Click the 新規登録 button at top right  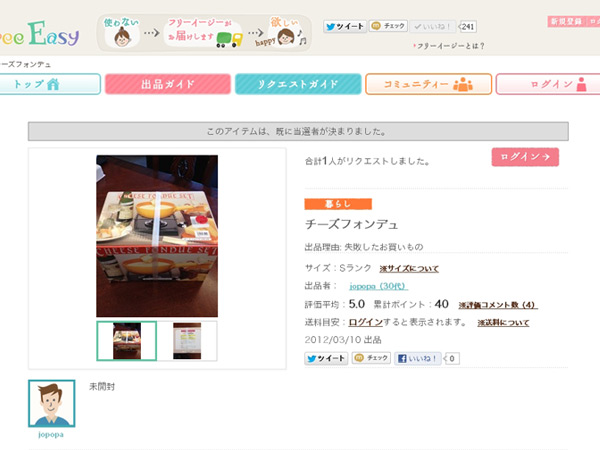(x=566, y=21)
